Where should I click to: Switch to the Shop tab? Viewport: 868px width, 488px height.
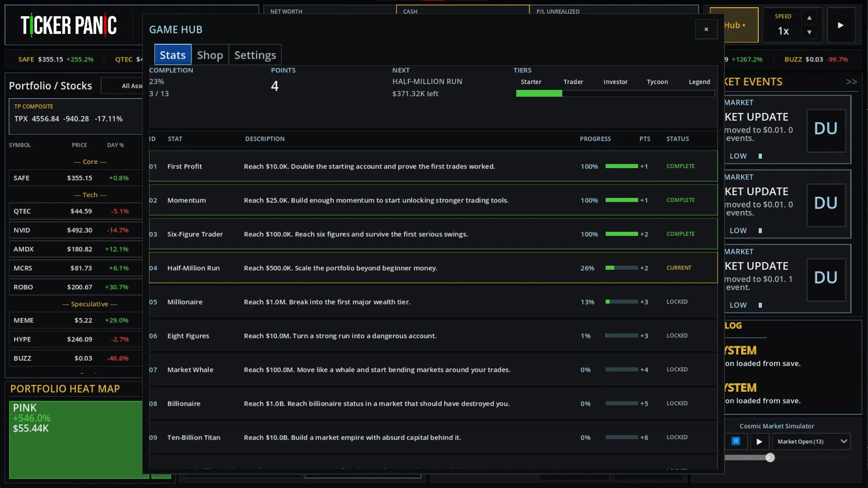(x=210, y=55)
